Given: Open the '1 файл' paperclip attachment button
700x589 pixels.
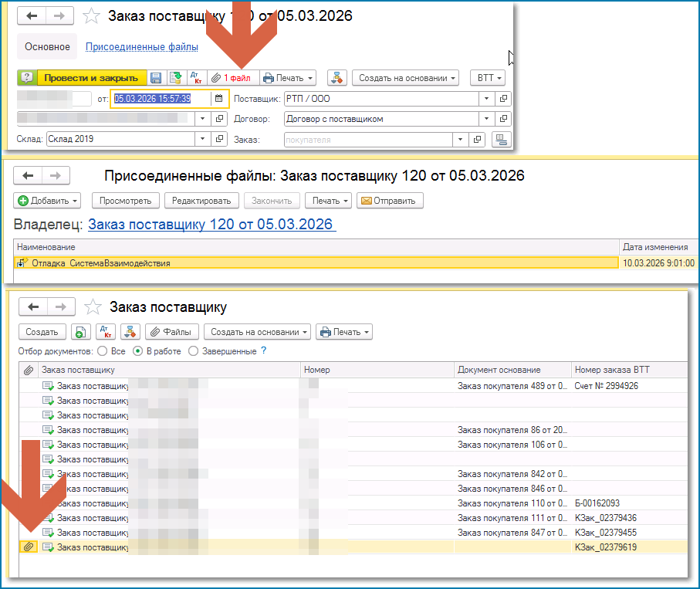Looking at the screenshot, I should pos(232,78).
